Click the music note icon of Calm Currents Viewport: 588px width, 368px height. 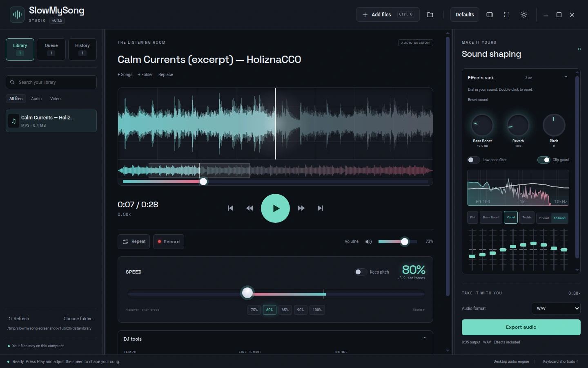click(x=14, y=121)
